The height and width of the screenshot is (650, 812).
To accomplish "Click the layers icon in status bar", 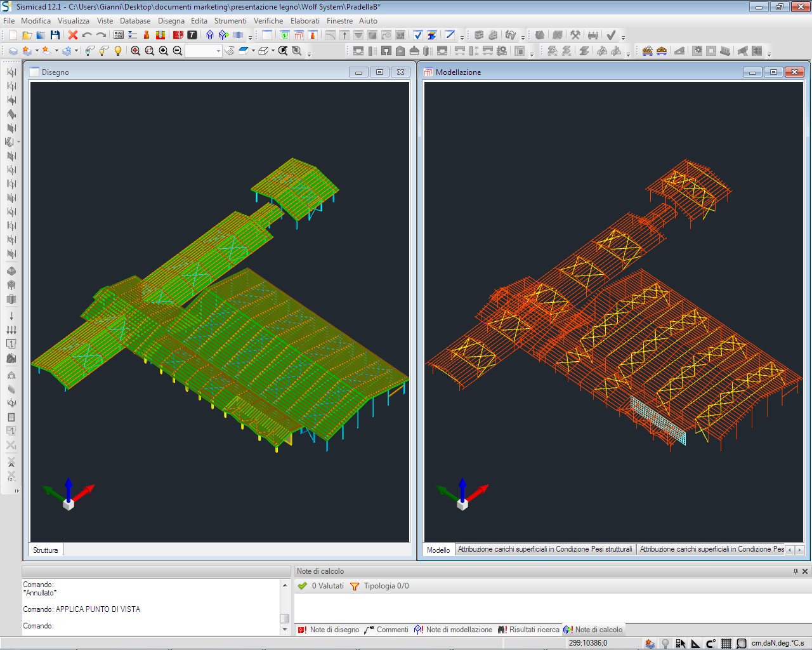I will coord(650,643).
